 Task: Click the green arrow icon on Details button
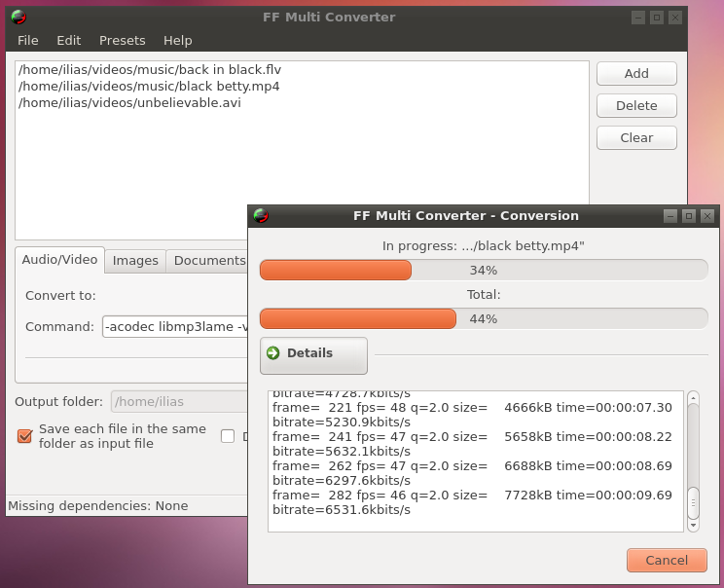coord(272,352)
